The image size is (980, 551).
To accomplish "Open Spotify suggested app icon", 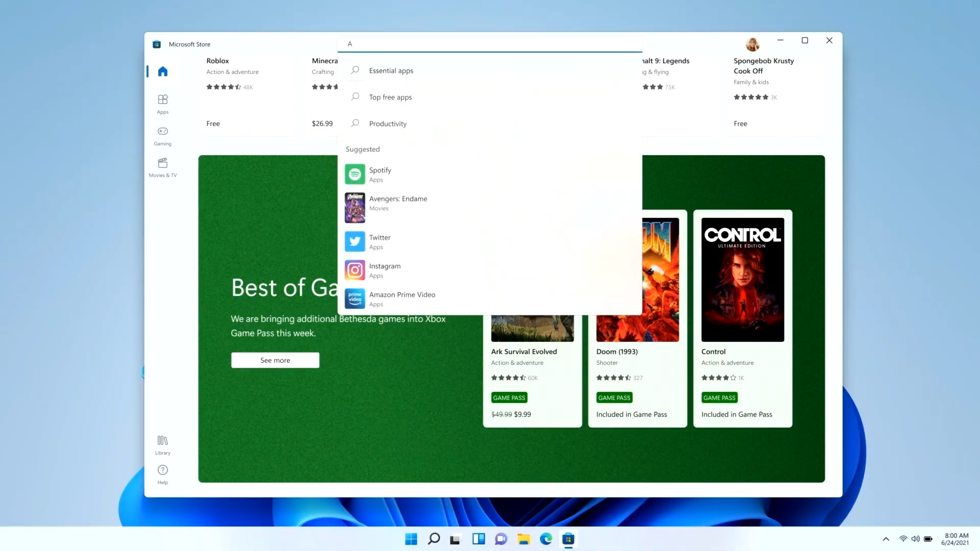I will (355, 173).
